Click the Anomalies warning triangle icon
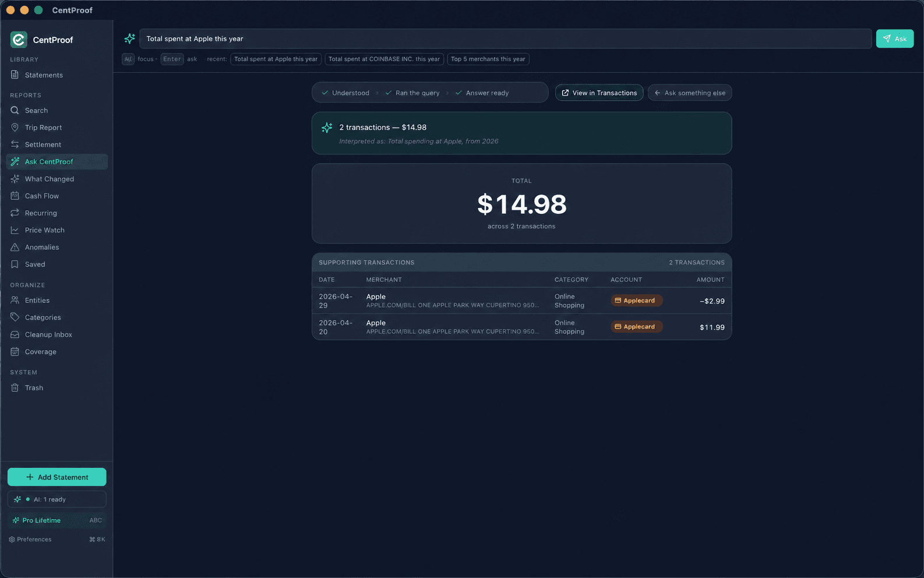Viewport: 924px width, 578px height. point(15,247)
